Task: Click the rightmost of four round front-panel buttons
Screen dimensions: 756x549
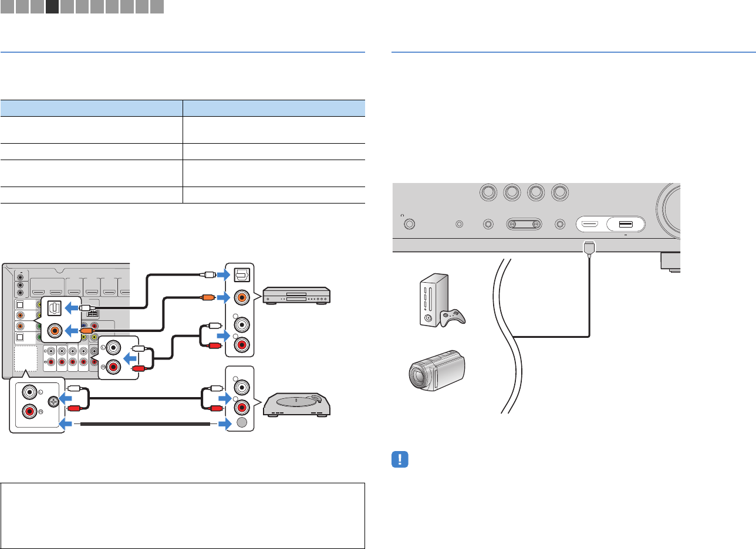Action: coord(561,192)
